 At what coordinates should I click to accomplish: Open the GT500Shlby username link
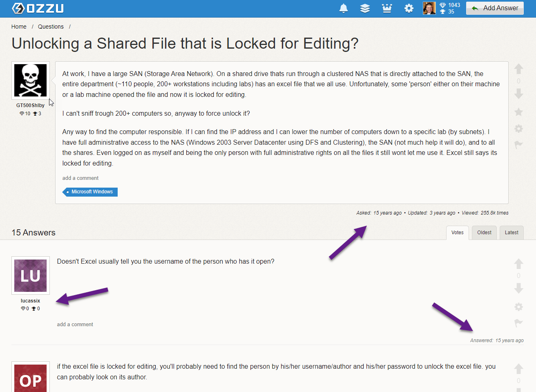(31, 105)
